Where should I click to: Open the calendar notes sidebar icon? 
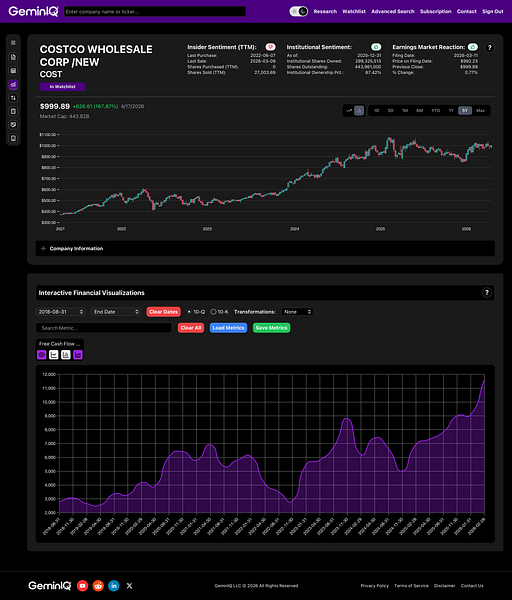(x=13, y=111)
